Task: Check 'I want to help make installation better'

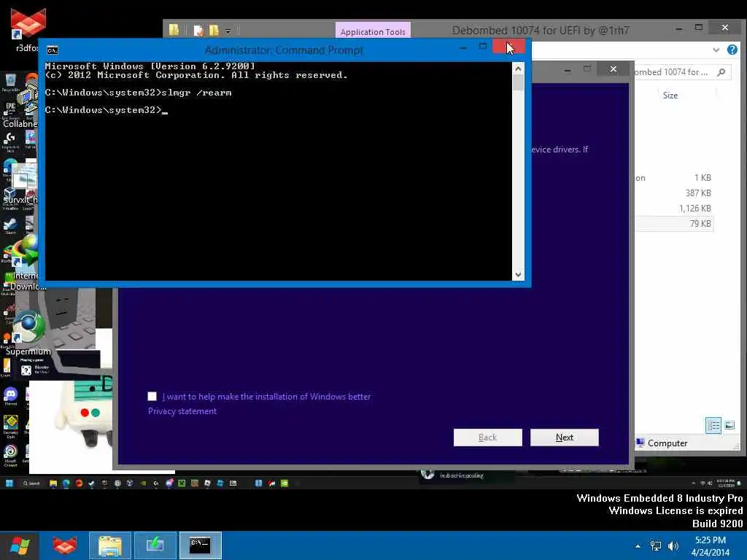Action: point(152,396)
